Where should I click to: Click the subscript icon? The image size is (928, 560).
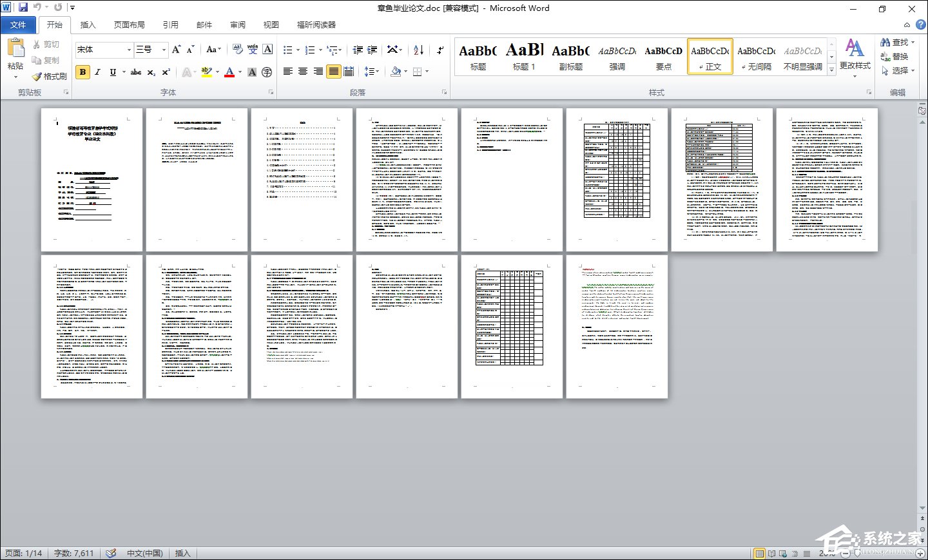point(151,72)
